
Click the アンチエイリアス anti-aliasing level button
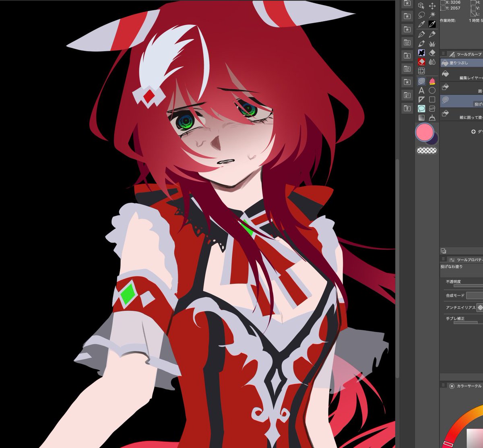pos(480,308)
